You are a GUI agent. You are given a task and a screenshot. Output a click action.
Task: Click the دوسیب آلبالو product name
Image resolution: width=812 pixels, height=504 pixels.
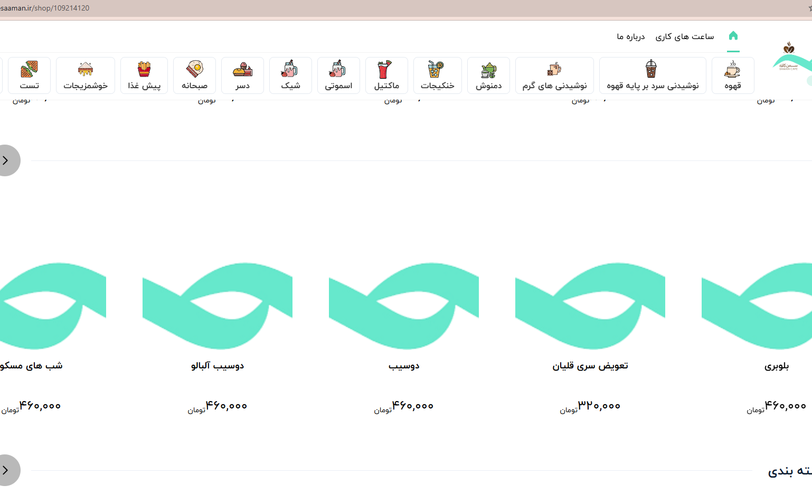218,365
